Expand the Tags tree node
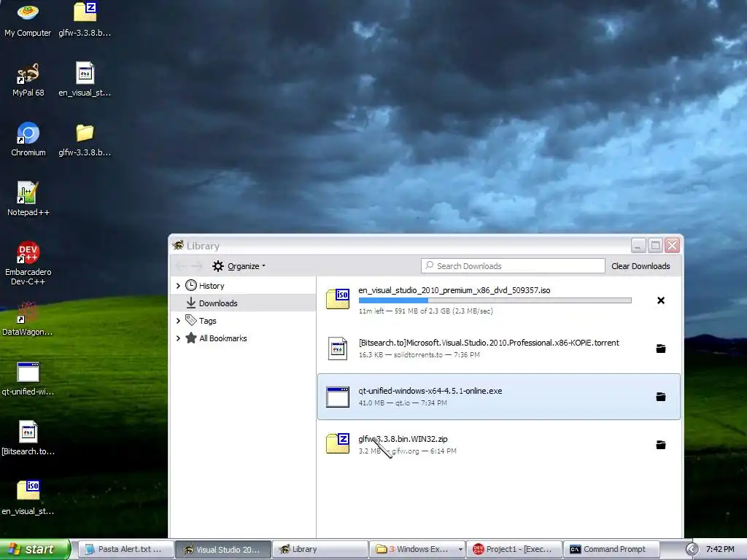 pyautogui.click(x=178, y=321)
